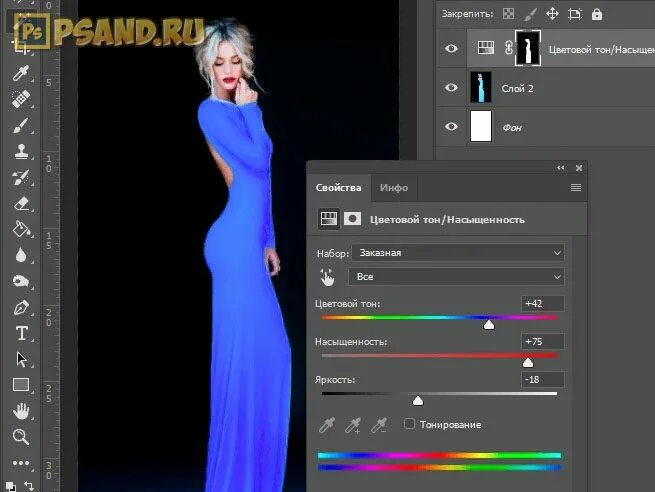The image size is (655, 492).
Task: Select the Eyedropper tool
Action: pyautogui.click(x=20, y=73)
